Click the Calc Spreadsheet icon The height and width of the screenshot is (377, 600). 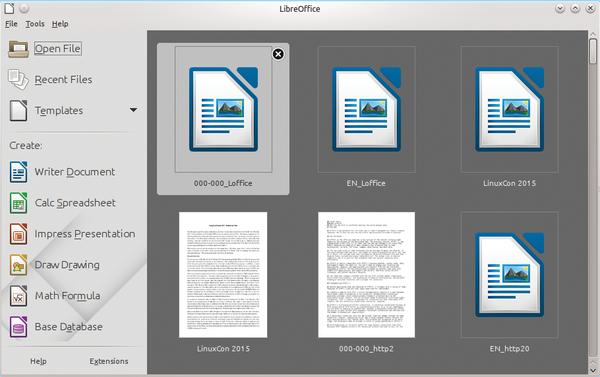18,203
